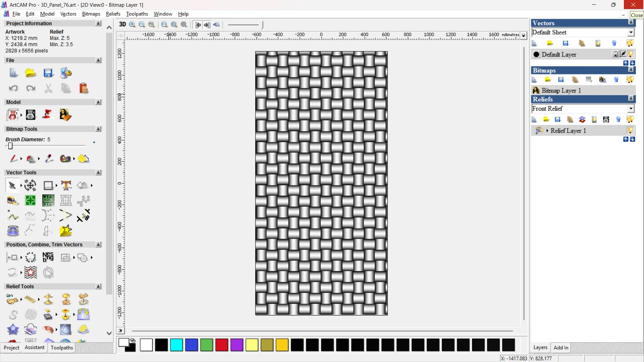Toggle Default Layer visibility light bulb
Image resolution: width=644 pixels, height=362 pixels.
pyautogui.click(x=631, y=54)
